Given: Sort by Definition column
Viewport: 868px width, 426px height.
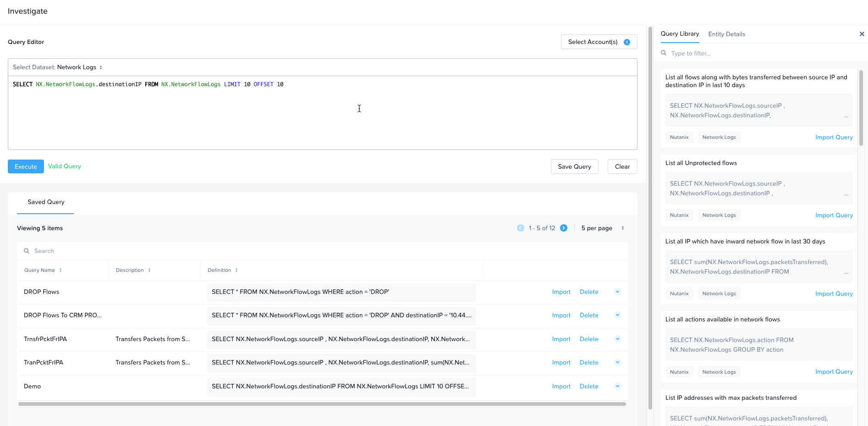Looking at the screenshot, I should pyautogui.click(x=236, y=270).
